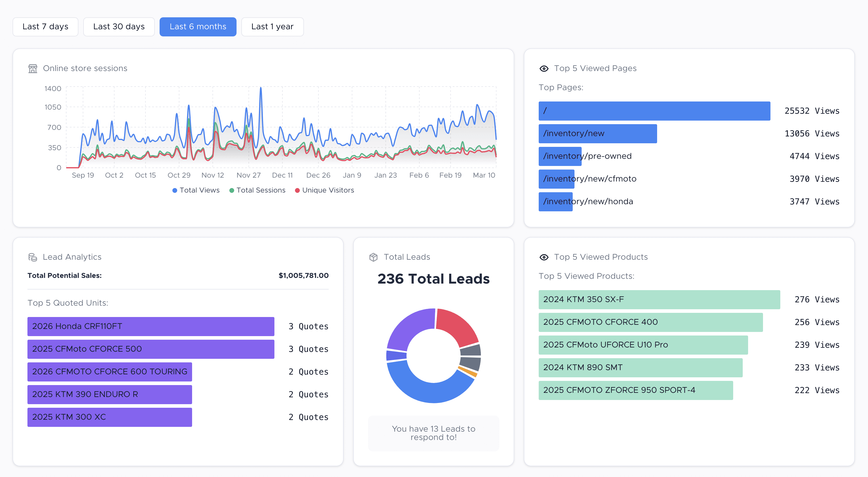868x477 pixels.
Task: Click the eye icon beside Top 5 Viewed Pages
Action: 543,68
